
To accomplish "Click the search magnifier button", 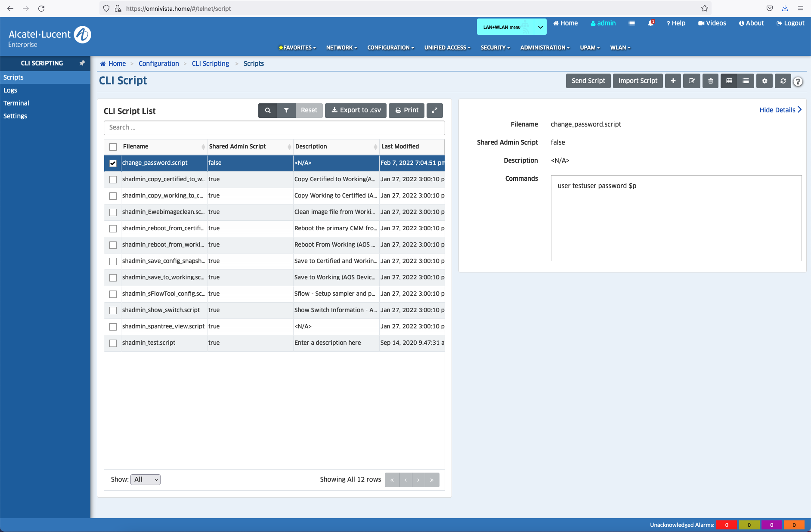I will [268, 110].
